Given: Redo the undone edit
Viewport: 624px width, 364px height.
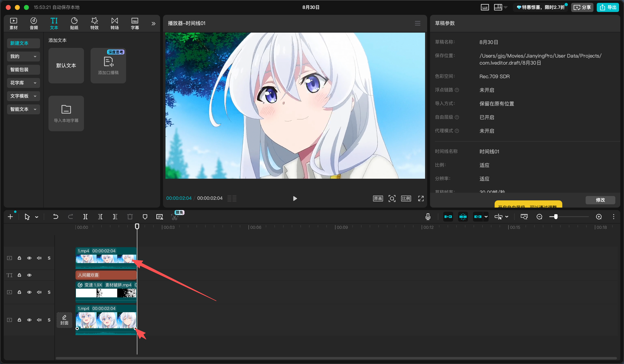Looking at the screenshot, I should click(71, 217).
